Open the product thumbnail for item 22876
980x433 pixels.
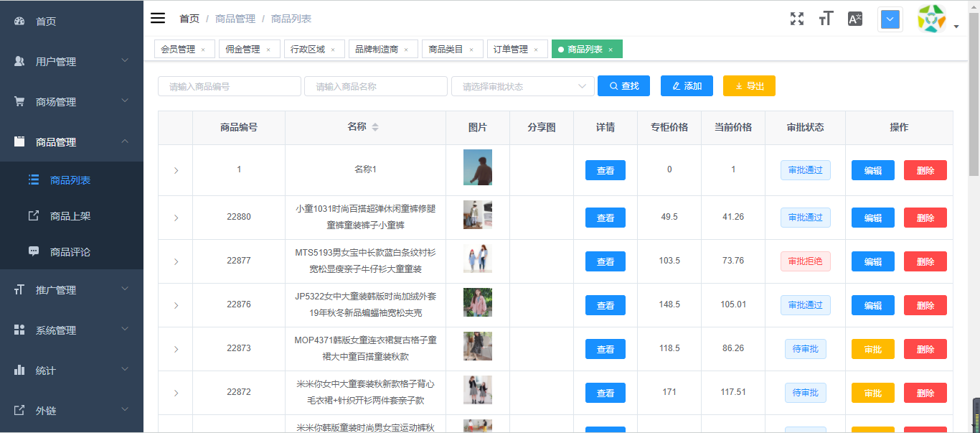(478, 302)
